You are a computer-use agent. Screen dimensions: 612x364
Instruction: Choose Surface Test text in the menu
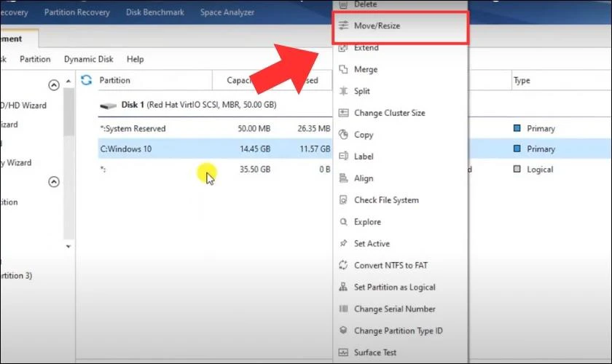click(x=375, y=352)
